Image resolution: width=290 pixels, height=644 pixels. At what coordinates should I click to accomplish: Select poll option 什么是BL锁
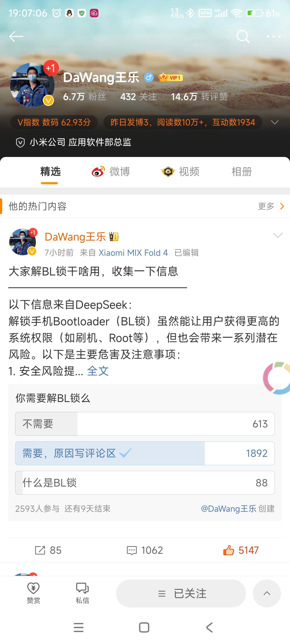coord(145,483)
